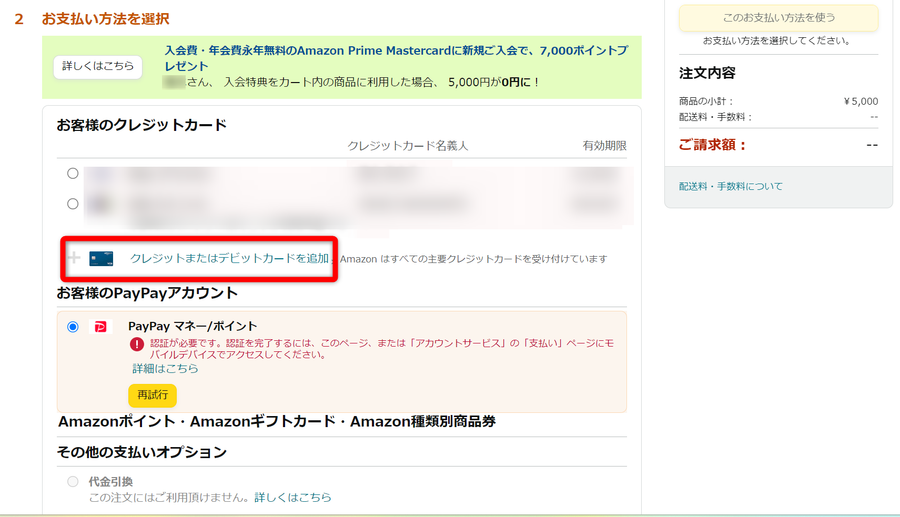
Task: Click the その他の支払いオプション heading
Action: 142,452
